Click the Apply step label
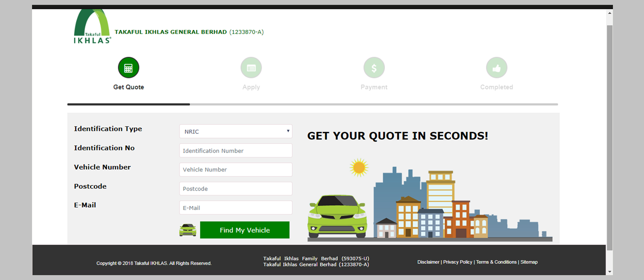644x280 pixels. coord(251,87)
